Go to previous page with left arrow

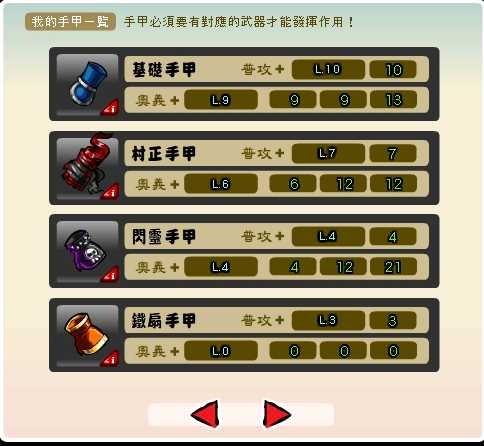click(205, 414)
